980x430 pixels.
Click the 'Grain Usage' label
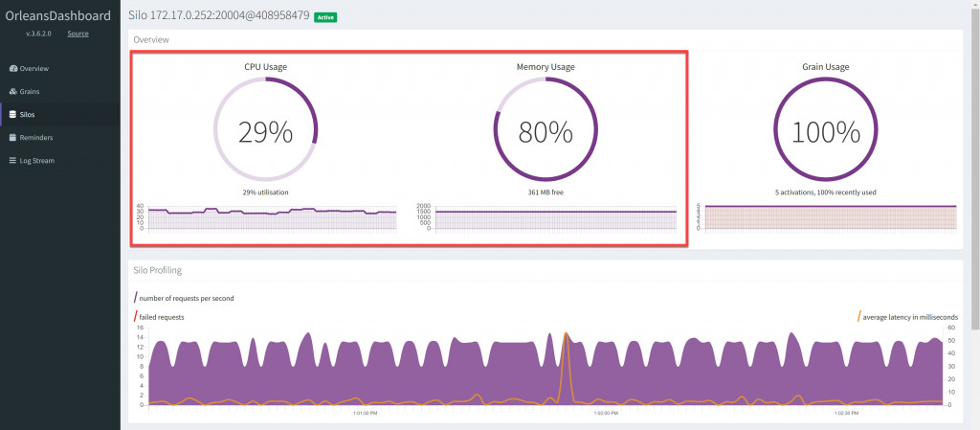(x=826, y=67)
